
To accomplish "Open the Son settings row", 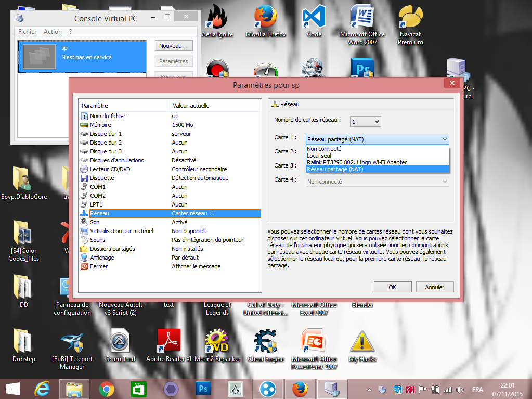I will click(170, 222).
